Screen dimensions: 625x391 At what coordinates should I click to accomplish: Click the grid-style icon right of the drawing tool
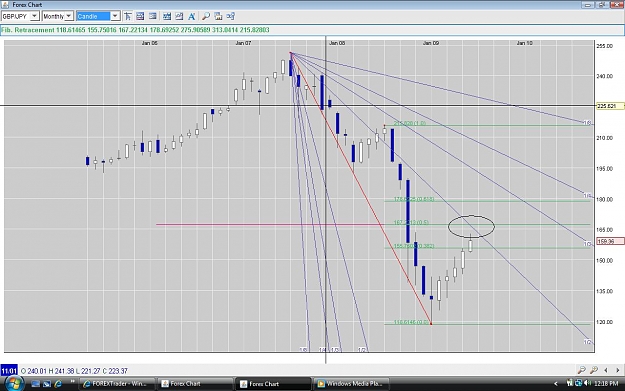140,16
